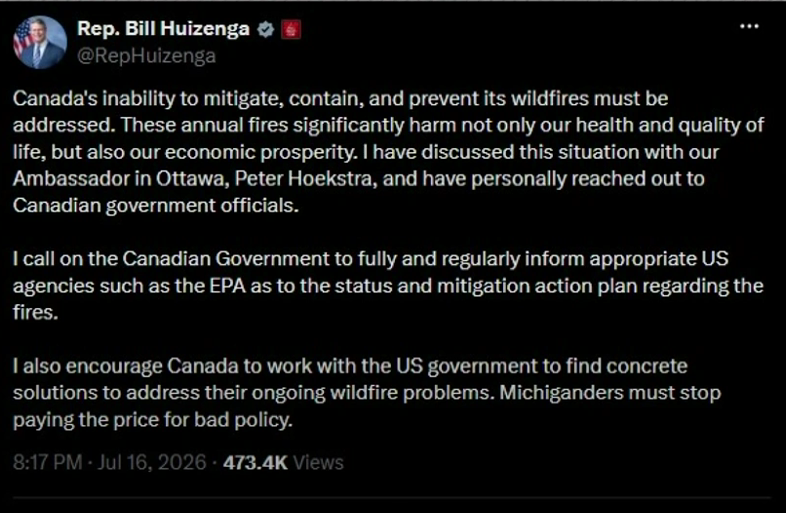Click the paragraph starting "I call on"
Image resolution: width=786 pixels, height=513 pixels.
[x=388, y=285]
